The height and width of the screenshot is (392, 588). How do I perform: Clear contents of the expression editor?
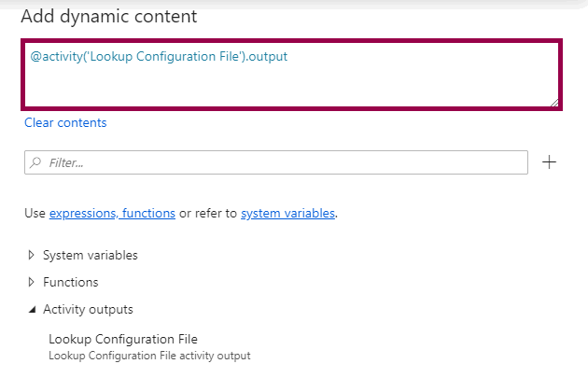pos(65,122)
